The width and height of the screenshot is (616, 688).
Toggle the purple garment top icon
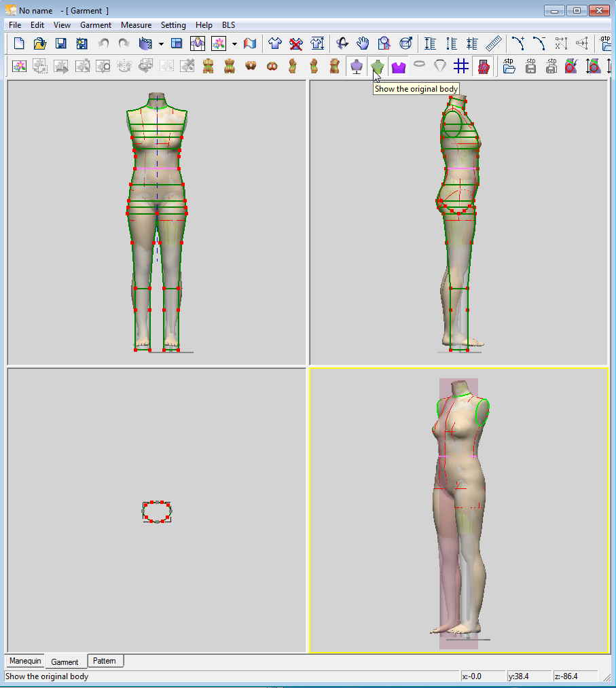pos(399,67)
